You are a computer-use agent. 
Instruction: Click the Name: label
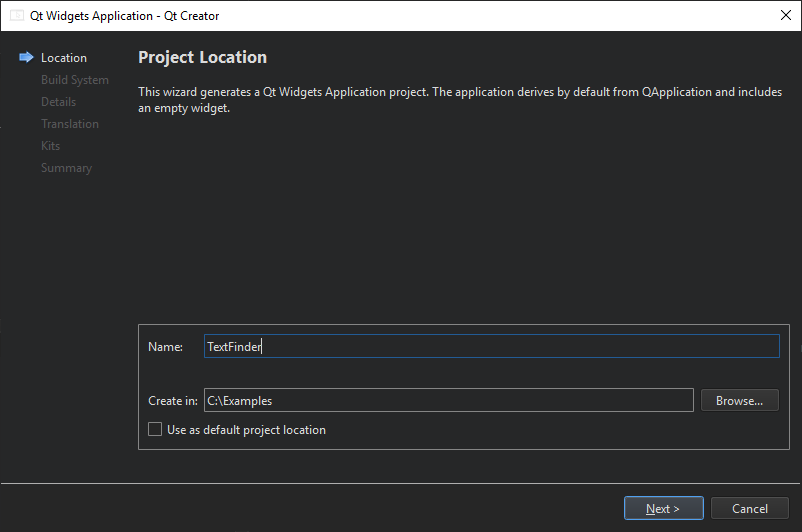pyautogui.click(x=165, y=347)
